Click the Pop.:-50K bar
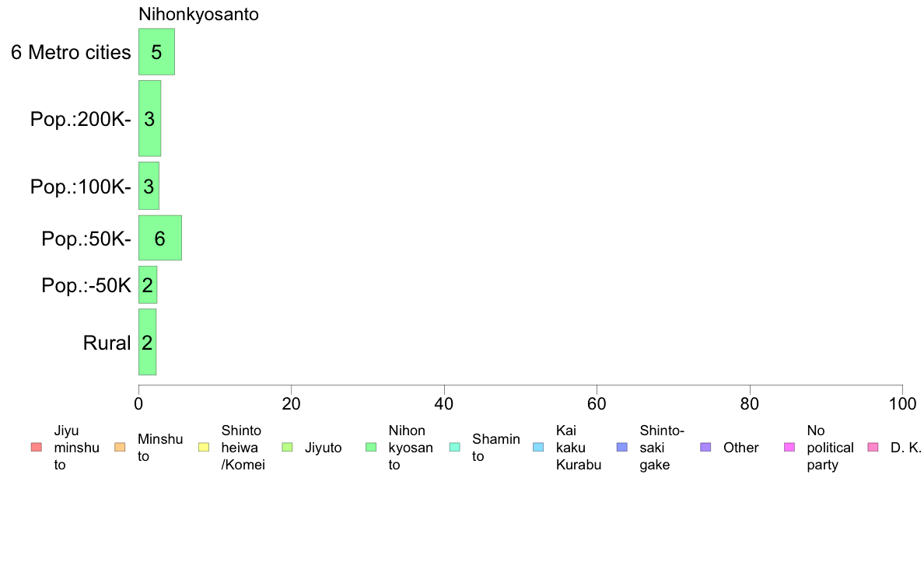 (148, 285)
